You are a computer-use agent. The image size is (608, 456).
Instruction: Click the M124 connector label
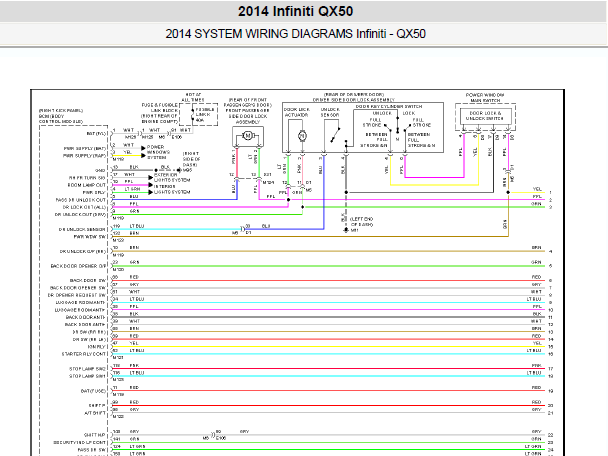click(x=268, y=183)
